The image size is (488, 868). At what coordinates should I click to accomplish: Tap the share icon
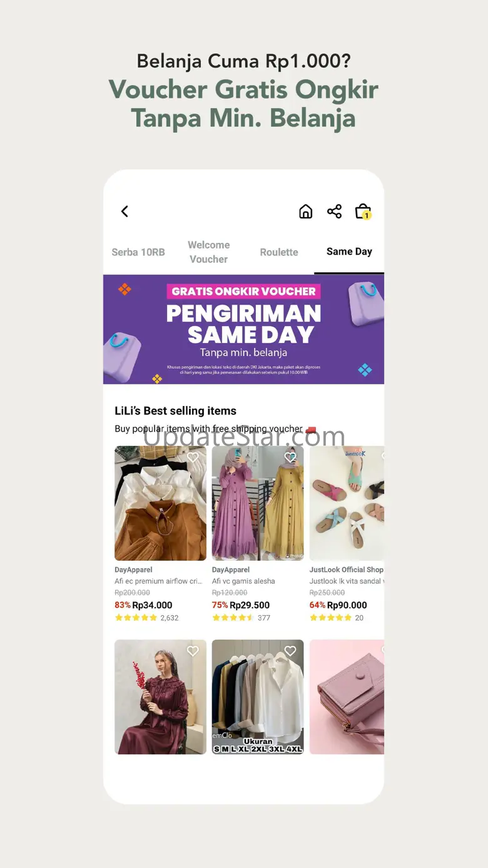pyautogui.click(x=334, y=212)
